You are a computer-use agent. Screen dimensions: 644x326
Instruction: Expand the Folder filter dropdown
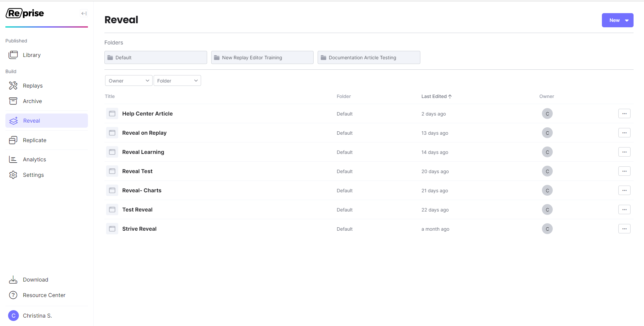point(177,80)
